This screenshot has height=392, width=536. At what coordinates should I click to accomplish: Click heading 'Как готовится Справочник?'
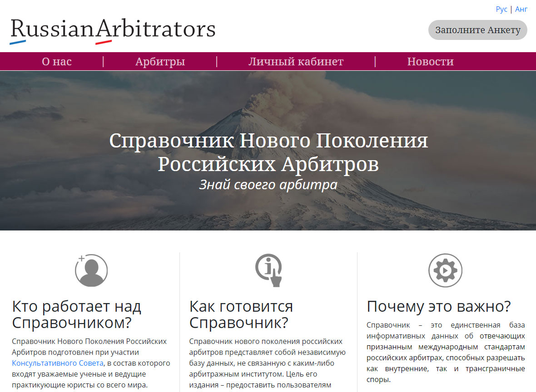click(241, 314)
